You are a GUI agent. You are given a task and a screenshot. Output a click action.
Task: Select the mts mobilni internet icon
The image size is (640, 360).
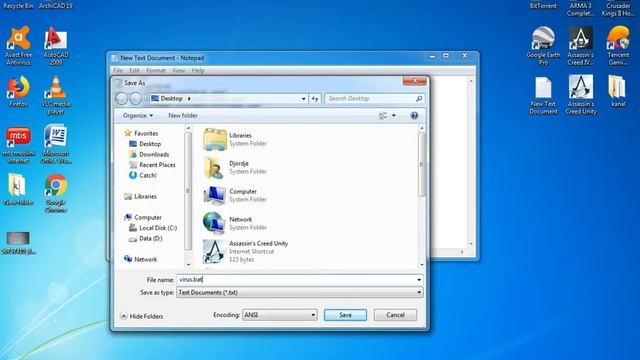(x=18, y=144)
